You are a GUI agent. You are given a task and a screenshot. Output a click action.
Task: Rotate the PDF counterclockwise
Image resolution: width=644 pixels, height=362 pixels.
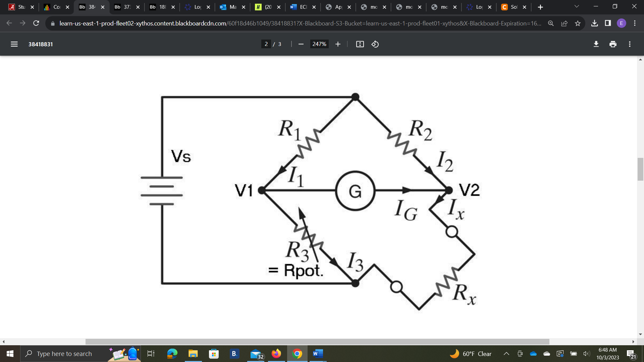coord(375,44)
